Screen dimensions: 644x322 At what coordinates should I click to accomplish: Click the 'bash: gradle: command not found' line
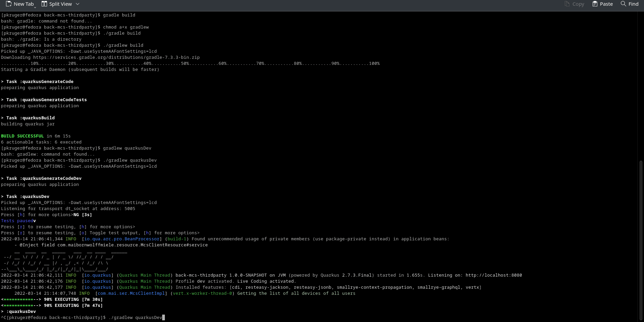47,21
